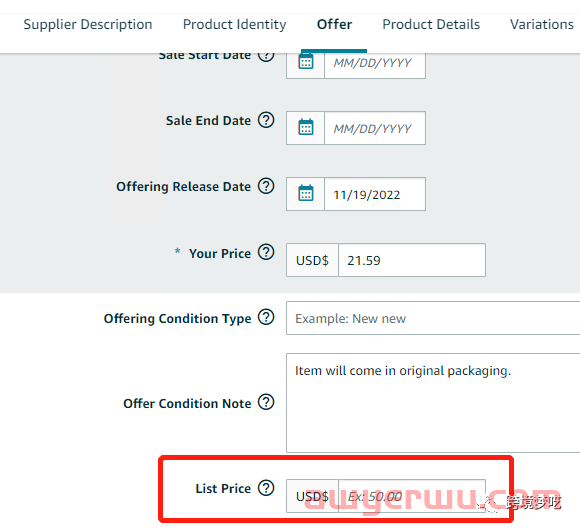The image size is (580, 529).
Task: Open the Product Details tab
Action: point(431,24)
